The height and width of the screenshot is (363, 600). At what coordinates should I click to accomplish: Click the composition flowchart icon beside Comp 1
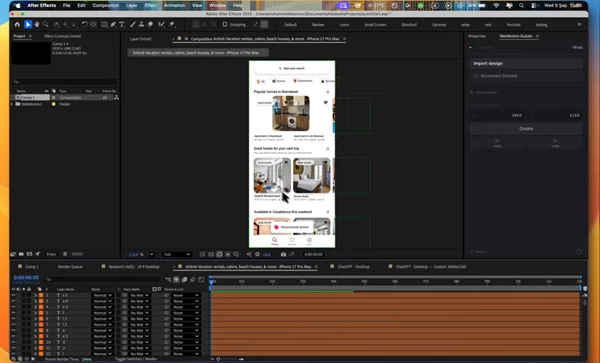pos(116,98)
